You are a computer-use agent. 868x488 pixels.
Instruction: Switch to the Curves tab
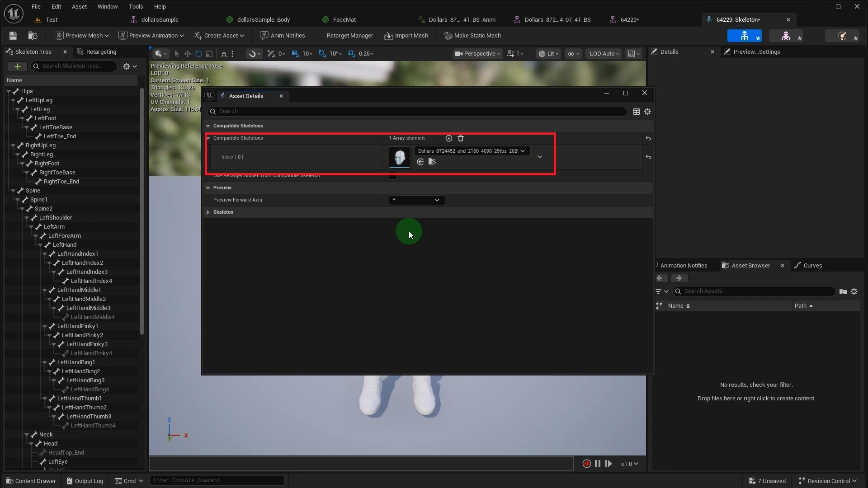coord(812,265)
